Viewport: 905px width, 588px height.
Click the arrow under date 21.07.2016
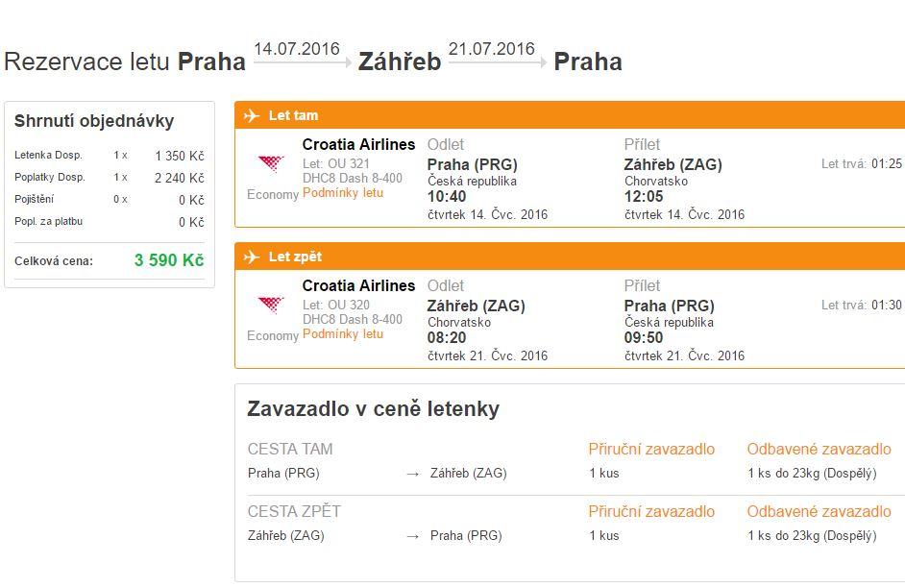pos(494,63)
